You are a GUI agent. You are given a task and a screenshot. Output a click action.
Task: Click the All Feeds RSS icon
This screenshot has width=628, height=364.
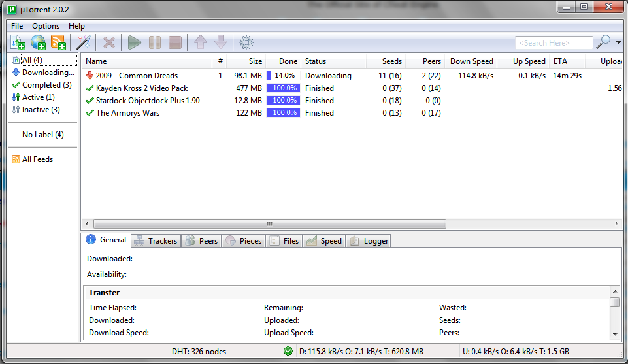coord(16,159)
